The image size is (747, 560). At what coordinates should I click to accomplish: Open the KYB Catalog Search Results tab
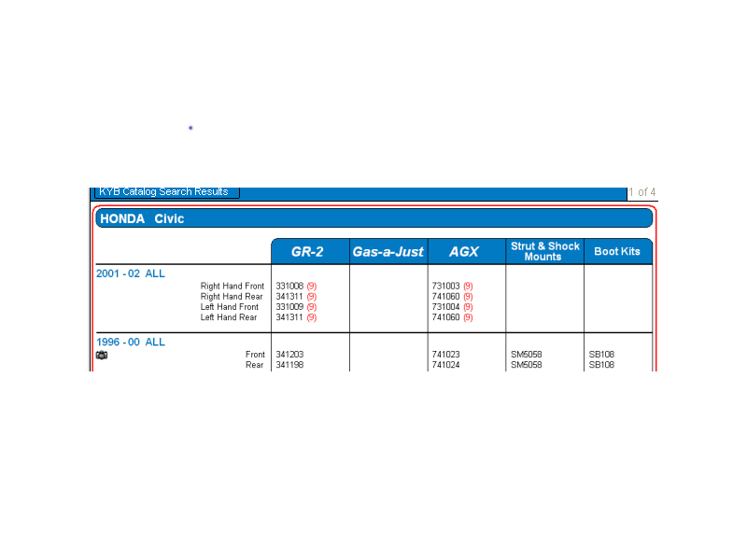coord(165,191)
